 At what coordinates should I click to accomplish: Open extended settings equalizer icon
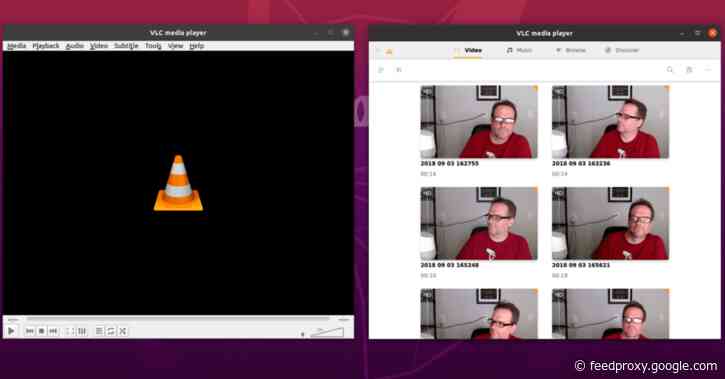[x=82, y=331]
